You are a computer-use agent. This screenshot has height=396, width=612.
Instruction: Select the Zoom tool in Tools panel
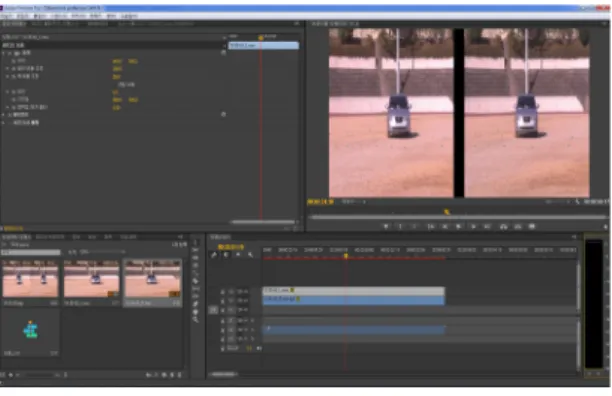pos(196,320)
